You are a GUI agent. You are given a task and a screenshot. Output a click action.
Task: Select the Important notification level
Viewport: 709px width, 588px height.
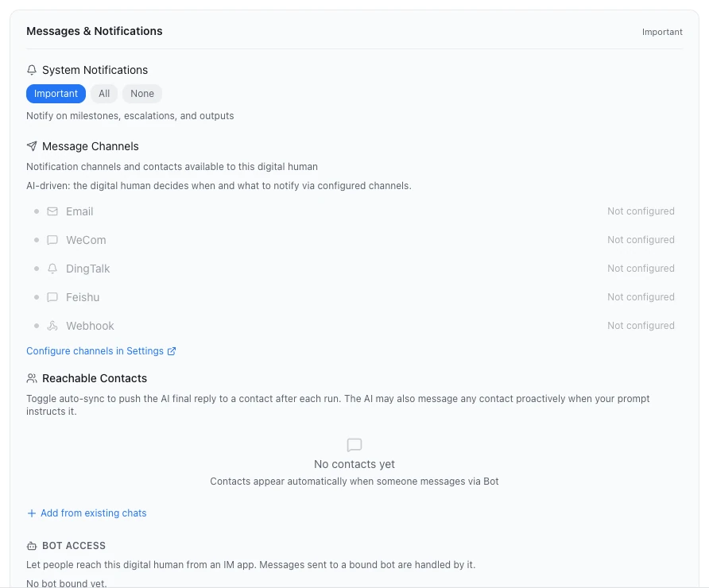56,94
